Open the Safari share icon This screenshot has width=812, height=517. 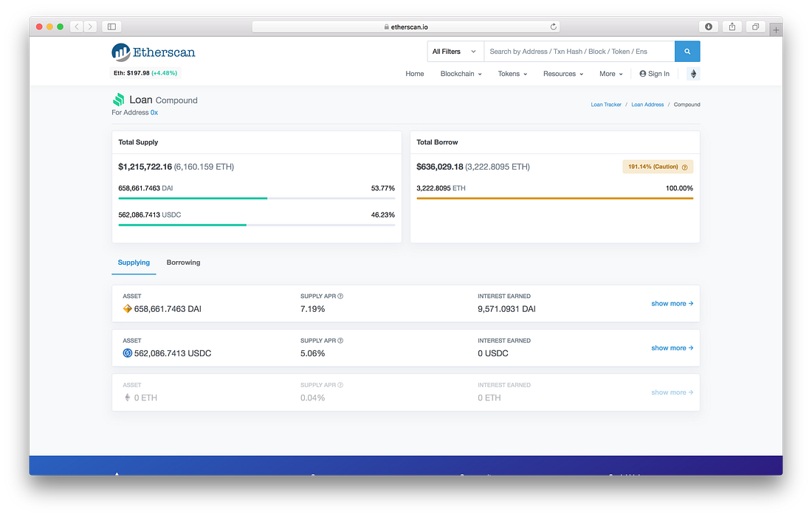click(732, 27)
